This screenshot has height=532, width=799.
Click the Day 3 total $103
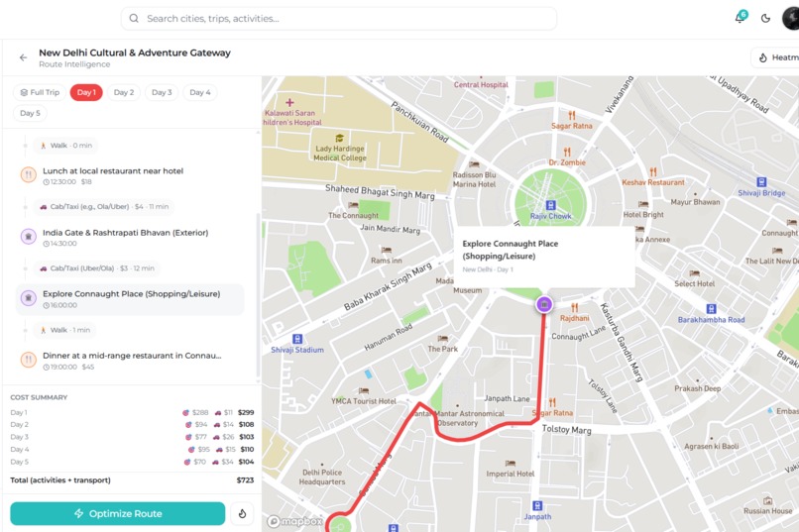coord(247,437)
